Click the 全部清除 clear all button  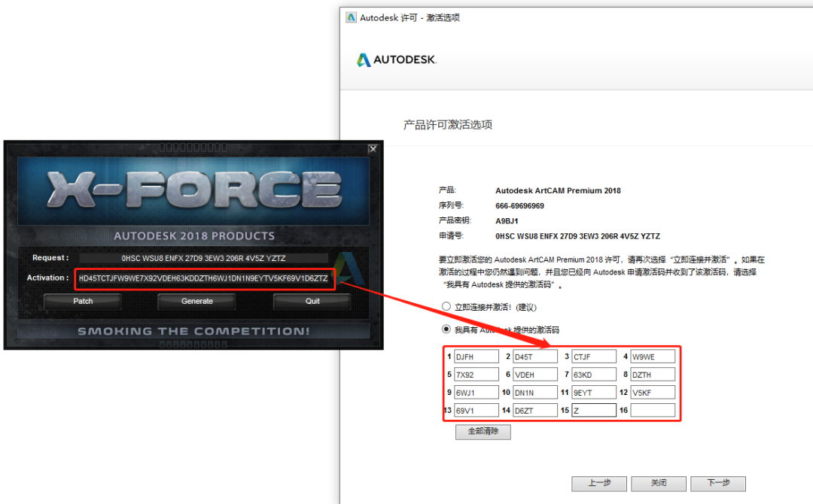(483, 432)
